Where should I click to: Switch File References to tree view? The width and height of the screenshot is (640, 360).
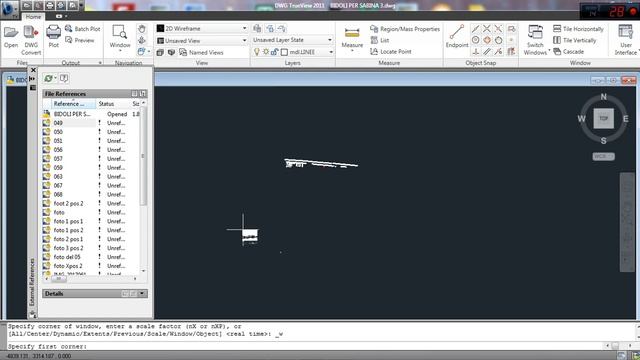142,93
